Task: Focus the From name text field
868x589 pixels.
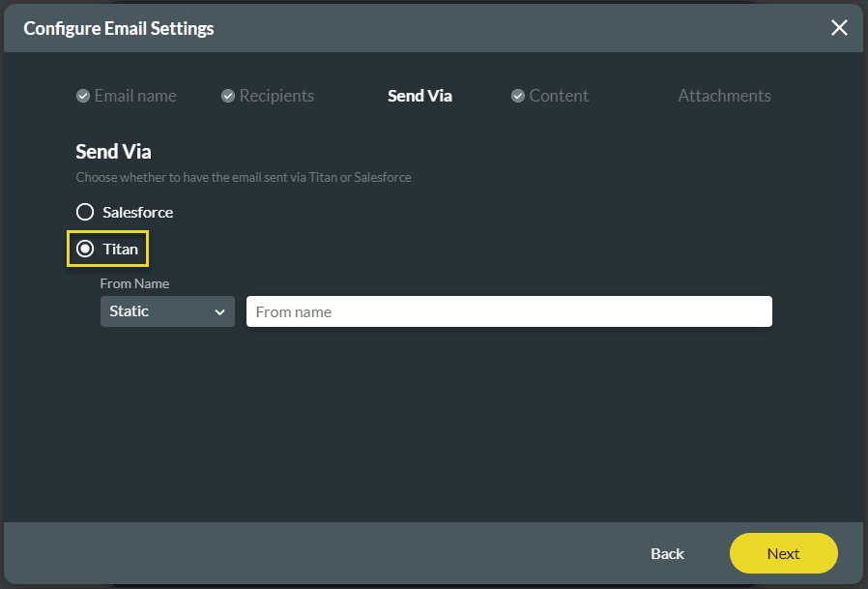Action: coord(508,311)
